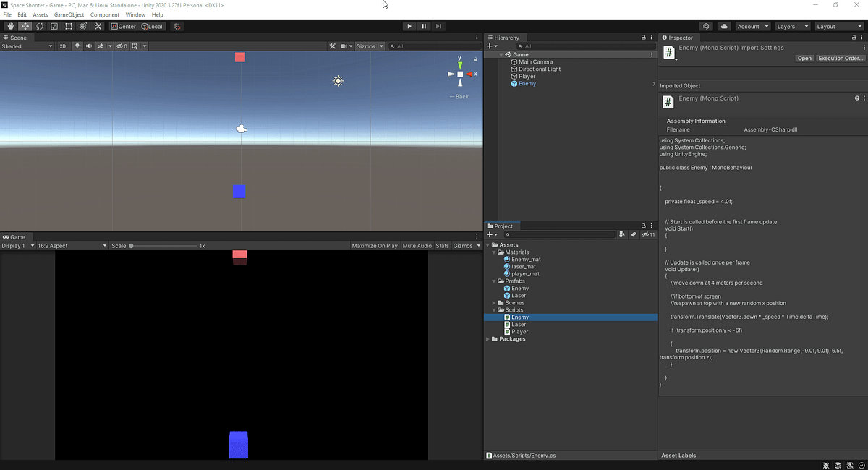Select the Rotate tool
Viewport: 868px width, 470px height.
click(x=39, y=26)
